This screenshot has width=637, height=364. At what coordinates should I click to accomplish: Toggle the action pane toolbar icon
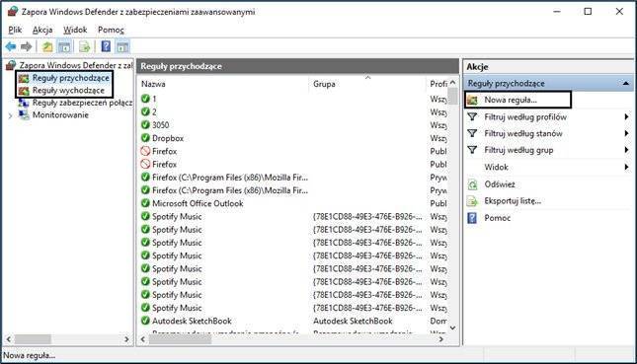tap(122, 46)
